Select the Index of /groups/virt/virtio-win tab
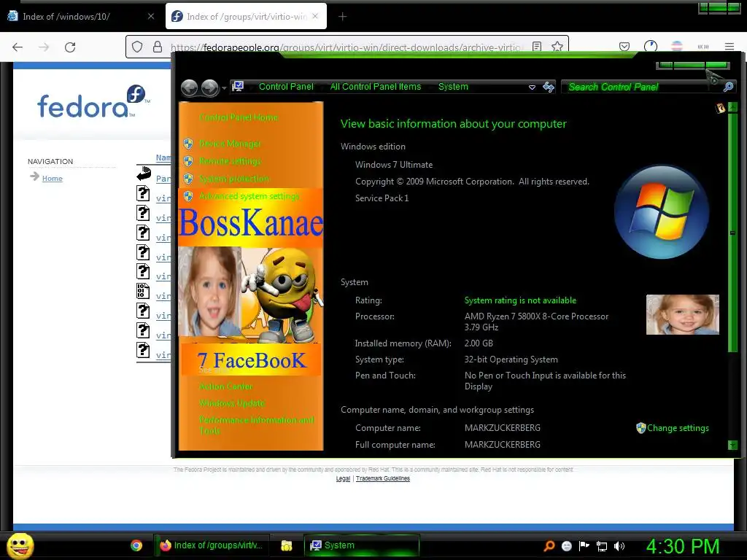This screenshot has width=747, height=560. [247, 16]
